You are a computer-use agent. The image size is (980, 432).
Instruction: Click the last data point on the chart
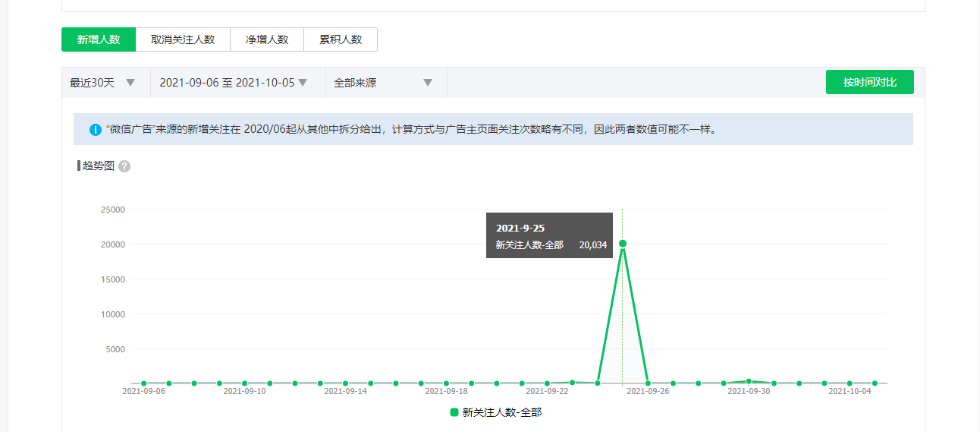[875, 383]
